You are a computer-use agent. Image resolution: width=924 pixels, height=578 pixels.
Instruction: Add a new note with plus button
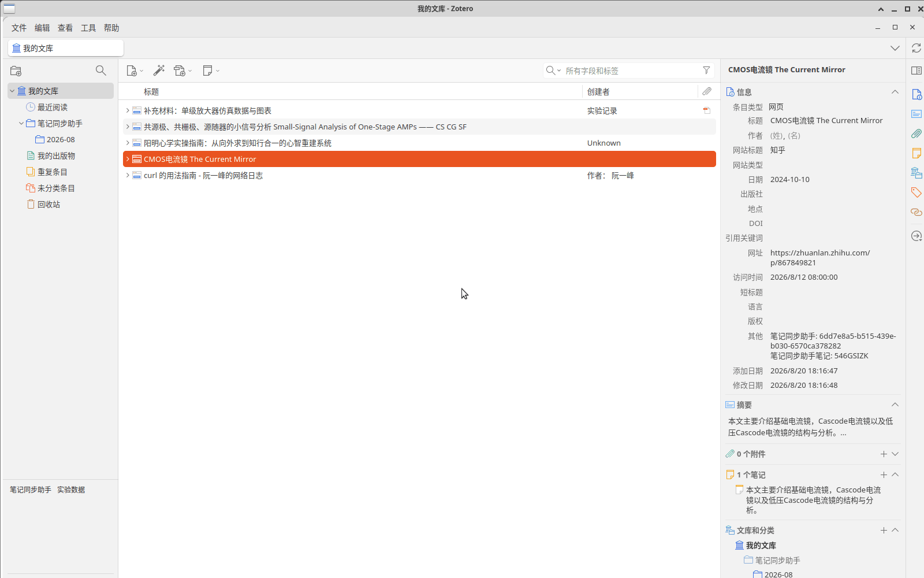click(x=884, y=475)
